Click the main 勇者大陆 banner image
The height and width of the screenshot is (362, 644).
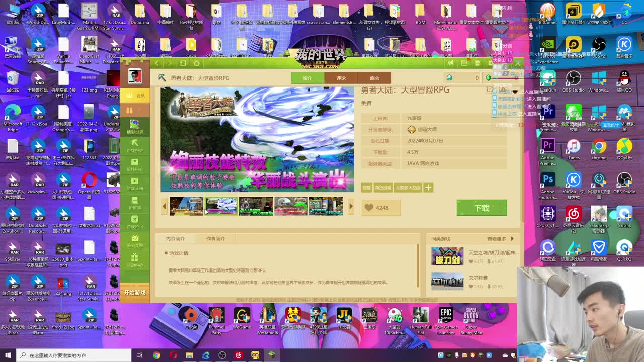tap(257, 139)
